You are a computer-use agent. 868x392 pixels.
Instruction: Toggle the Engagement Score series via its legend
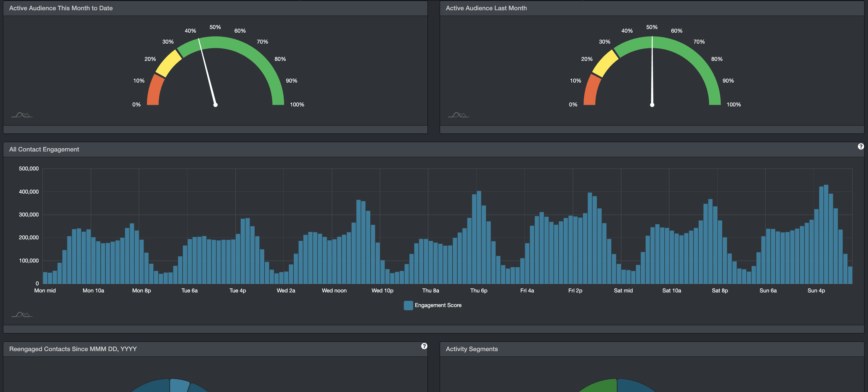point(438,305)
